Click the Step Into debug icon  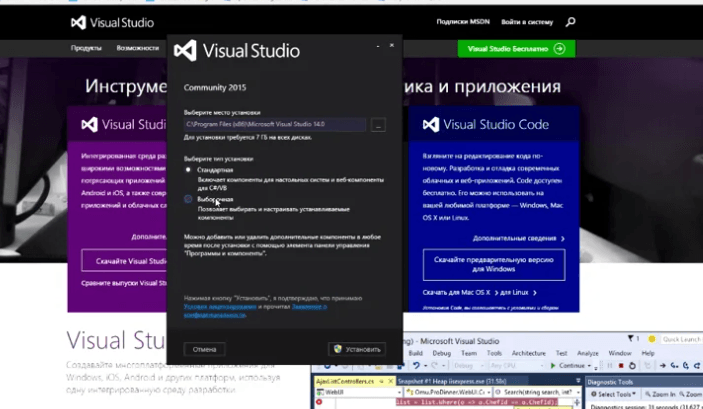click(674, 365)
